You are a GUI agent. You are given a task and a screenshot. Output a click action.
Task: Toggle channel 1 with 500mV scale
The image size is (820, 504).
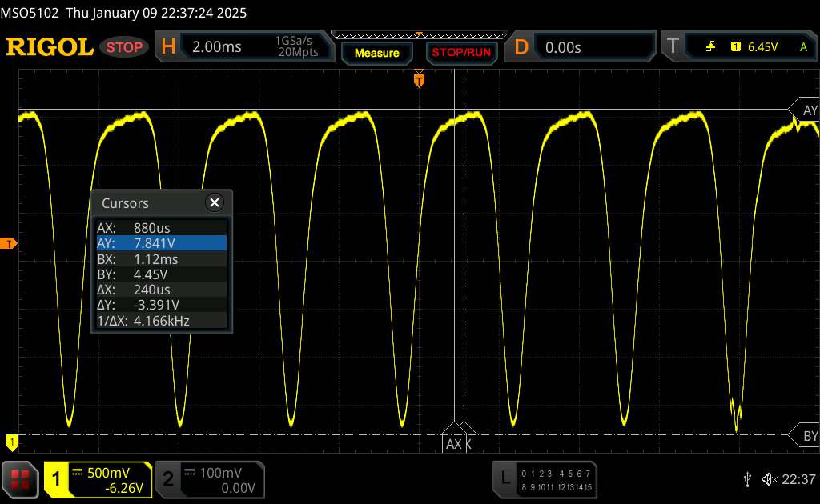tap(98, 478)
